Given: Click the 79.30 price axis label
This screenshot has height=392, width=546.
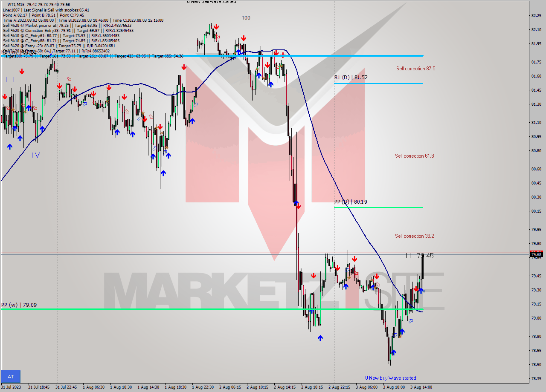Looking at the screenshot, I should click(536, 290).
